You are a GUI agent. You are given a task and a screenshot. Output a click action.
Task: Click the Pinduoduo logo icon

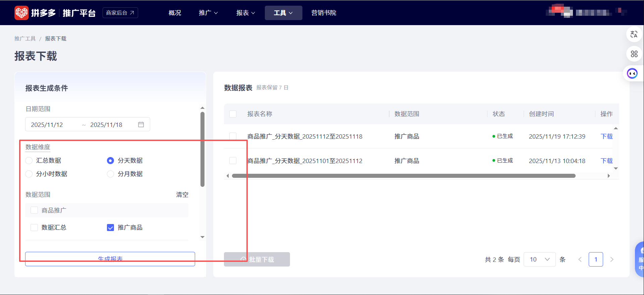[x=21, y=13]
